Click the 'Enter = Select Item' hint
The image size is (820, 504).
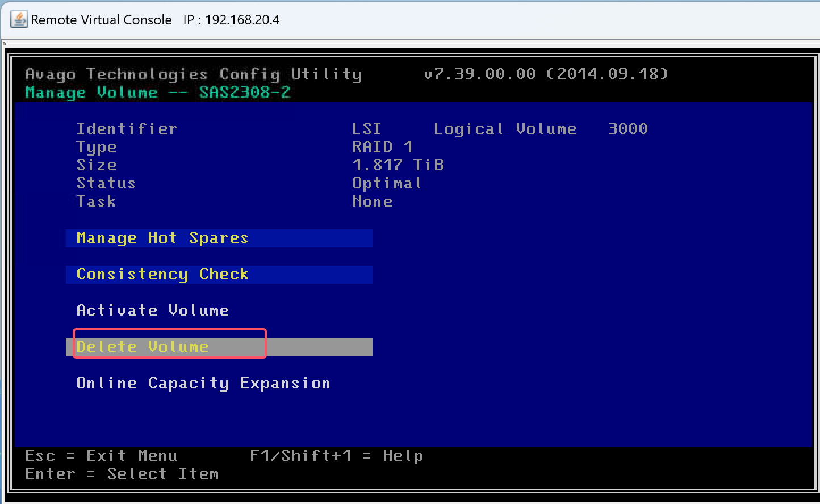[122, 474]
